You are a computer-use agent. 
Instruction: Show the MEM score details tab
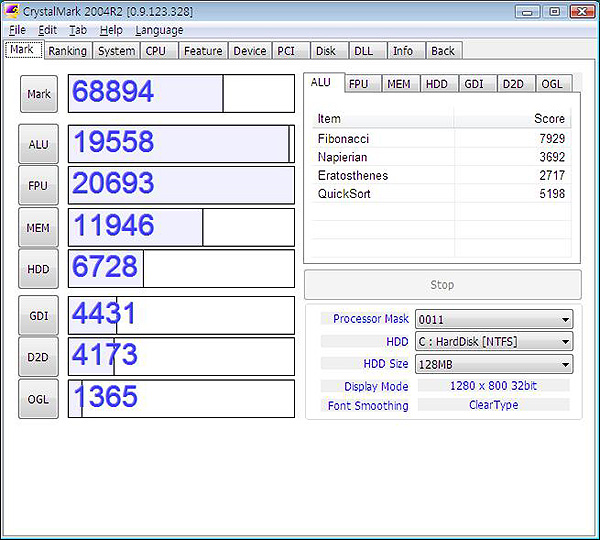point(401,84)
